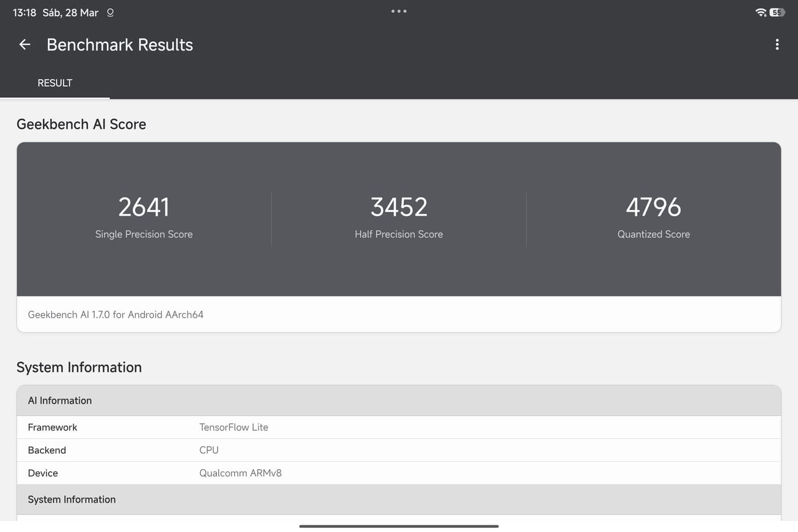Switch to the RESULT tab
Image resolution: width=798 pixels, height=532 pixels.
(x=55, y=83)
